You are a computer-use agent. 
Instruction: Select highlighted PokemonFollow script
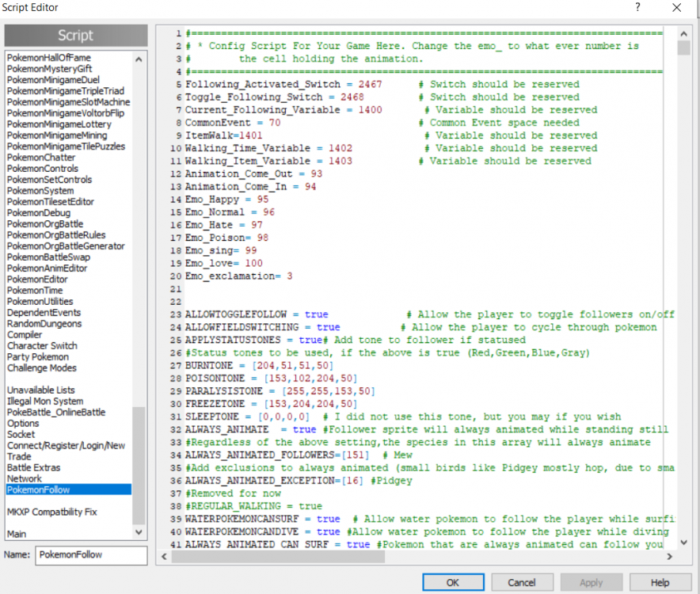pos(69,490)
